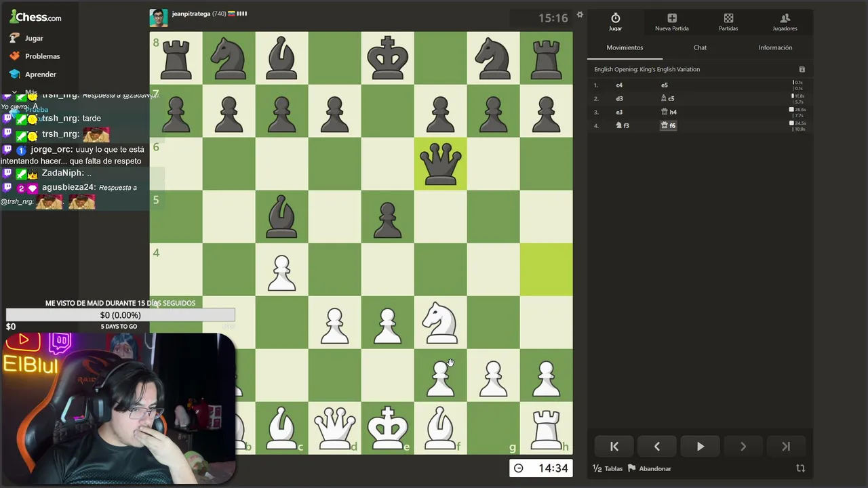Click the opening book icon beside opening name
The image size is (868, 488).
tap(802, 69)
